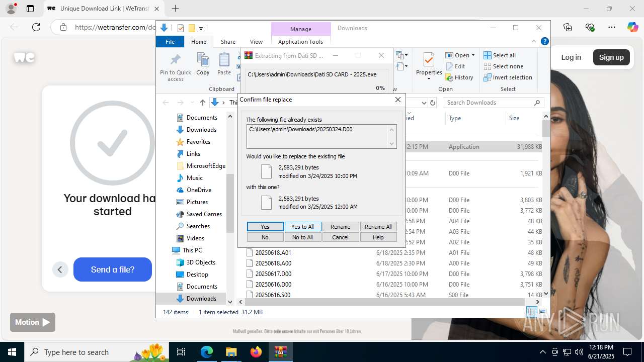644x362 pixels.
Task: Click Sign up on WeTransfer page
Action: (611, 57)
